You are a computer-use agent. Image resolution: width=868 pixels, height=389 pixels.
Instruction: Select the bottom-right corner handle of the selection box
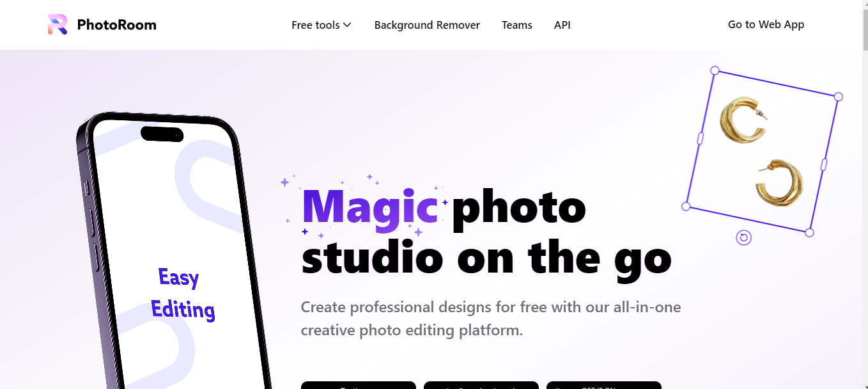pyautogui.click(x=809, y=233)
